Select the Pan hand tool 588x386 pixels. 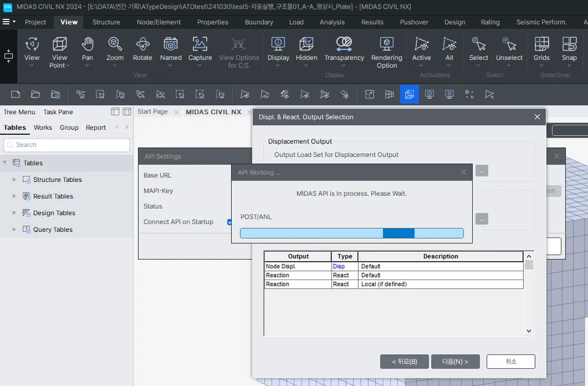[88, 44]
